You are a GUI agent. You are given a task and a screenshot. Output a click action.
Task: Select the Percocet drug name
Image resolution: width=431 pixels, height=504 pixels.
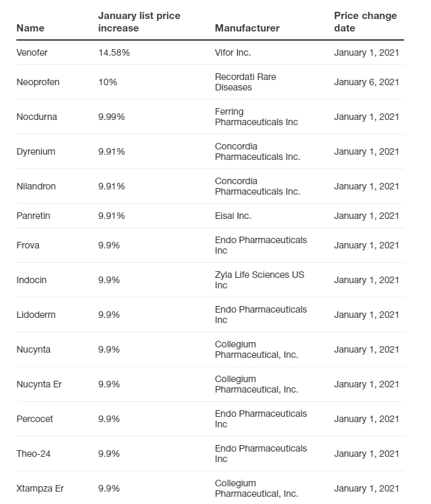35,419
